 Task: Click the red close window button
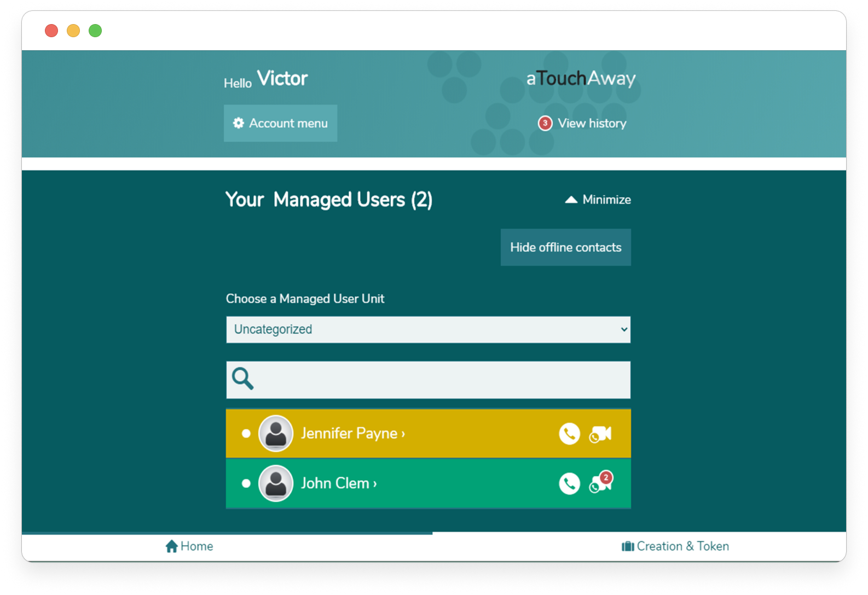[x=51, y=31]
